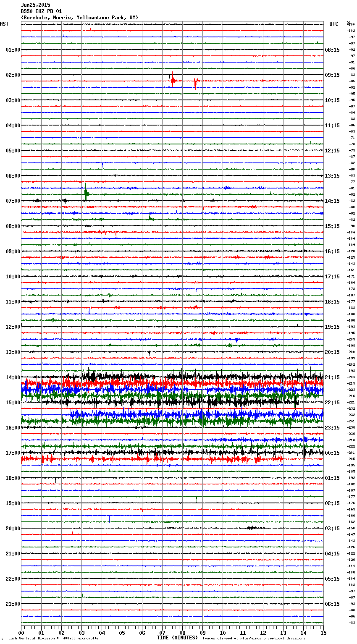Click the '22:15' UTC time label
Screen dimensions: 357x644
tap(332, 403)
